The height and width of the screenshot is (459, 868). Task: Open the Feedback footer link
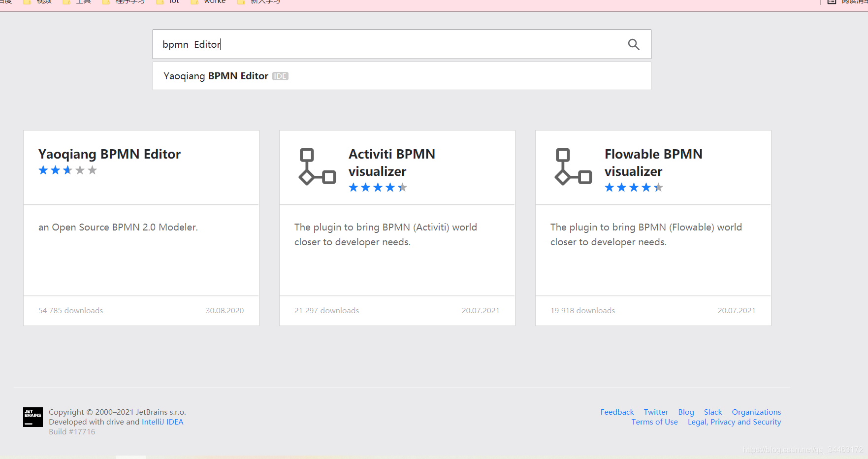coord(617,412)
